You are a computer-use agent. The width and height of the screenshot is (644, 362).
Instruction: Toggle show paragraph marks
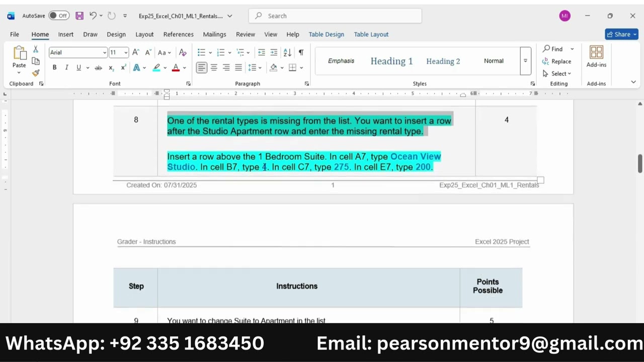[301, 52]
